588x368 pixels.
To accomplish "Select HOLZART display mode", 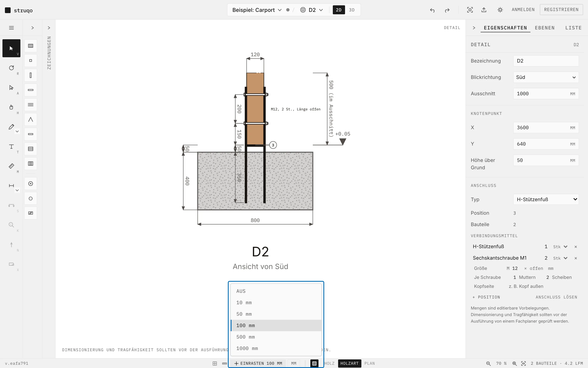I will point(349,363).
